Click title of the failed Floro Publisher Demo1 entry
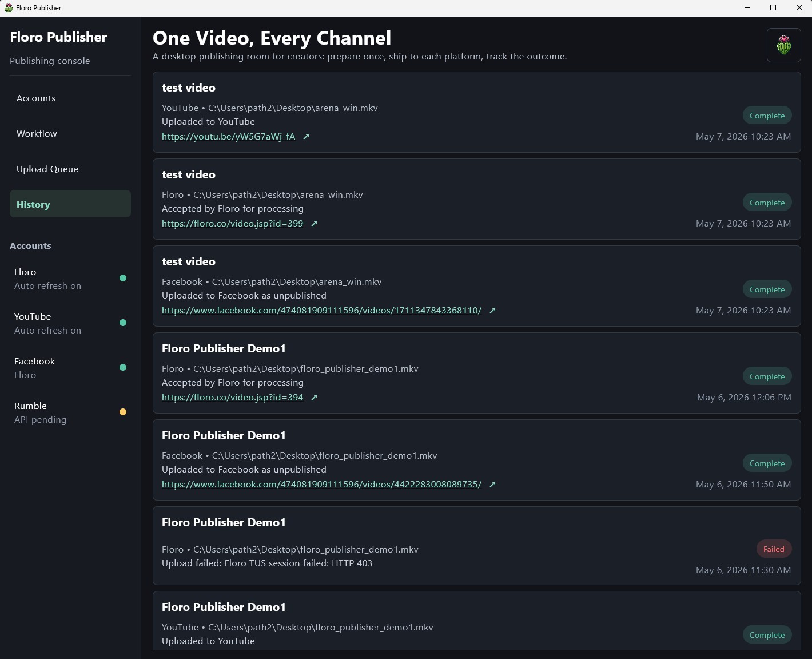Viewport: 812px width, 659px height. coord(224,522)
